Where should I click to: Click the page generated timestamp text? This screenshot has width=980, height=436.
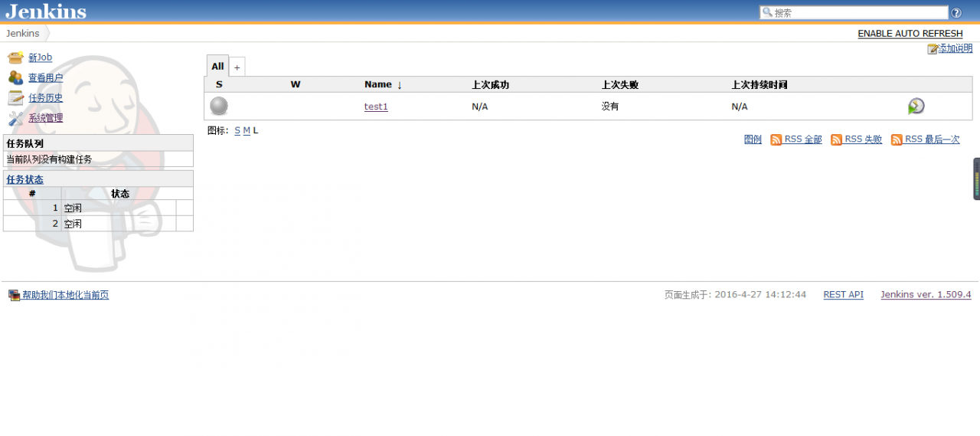(x=735, y=294)
